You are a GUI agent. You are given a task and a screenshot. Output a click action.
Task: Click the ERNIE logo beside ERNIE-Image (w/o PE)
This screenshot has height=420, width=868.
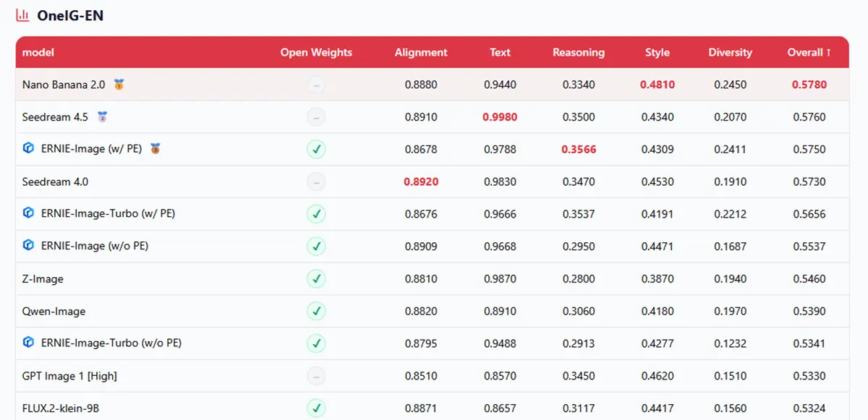coord(29,246)
